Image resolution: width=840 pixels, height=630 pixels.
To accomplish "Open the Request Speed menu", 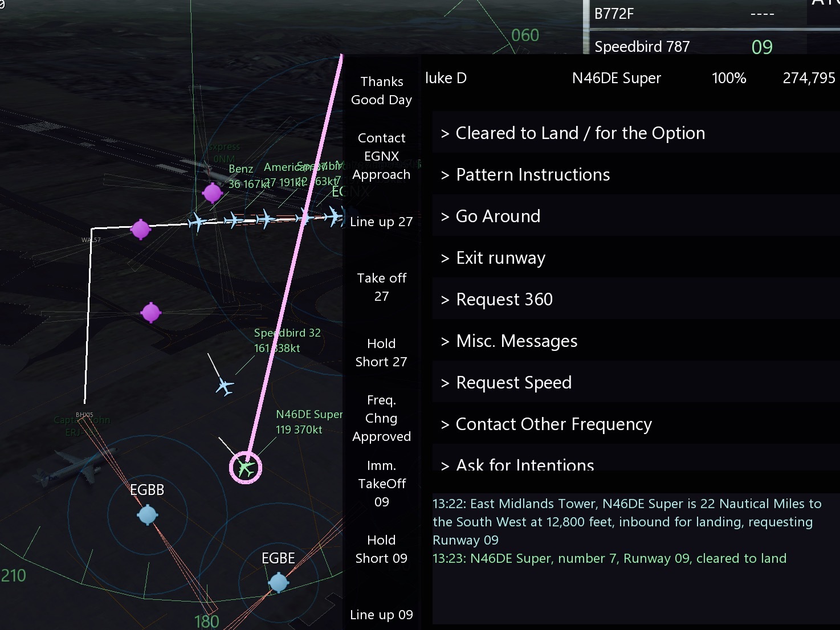I will pyautogui.click(x=636, y=382).
